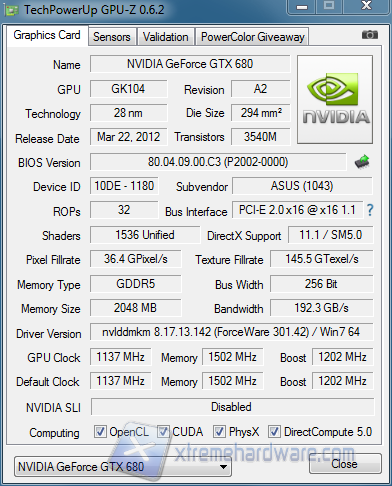Open the Validation tab

tap(166, 37)
